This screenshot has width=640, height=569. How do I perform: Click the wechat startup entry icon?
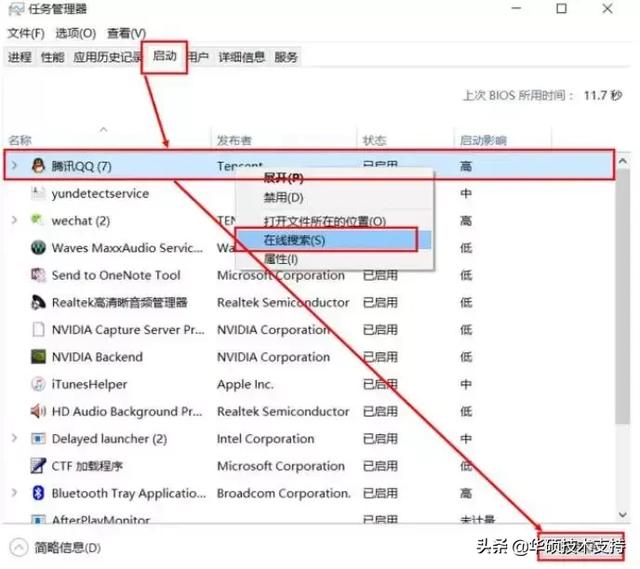click(x=37, y=220)
